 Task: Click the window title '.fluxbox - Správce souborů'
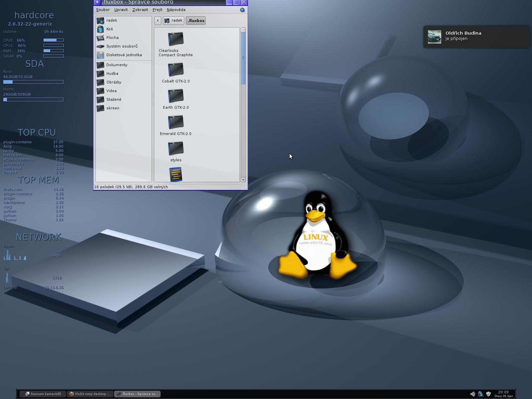(x=138, y=2)
